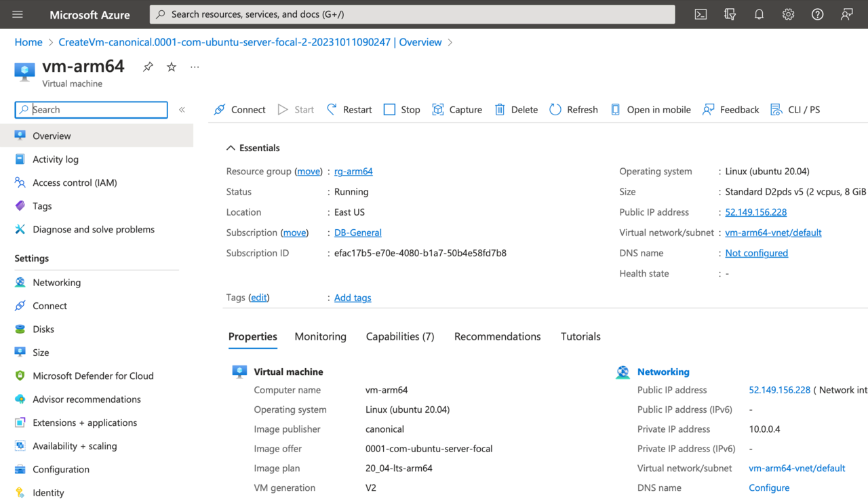Screen dimensions: 868x499
Task: Open the Help question mark icon
Action: (x=817, y=14)
